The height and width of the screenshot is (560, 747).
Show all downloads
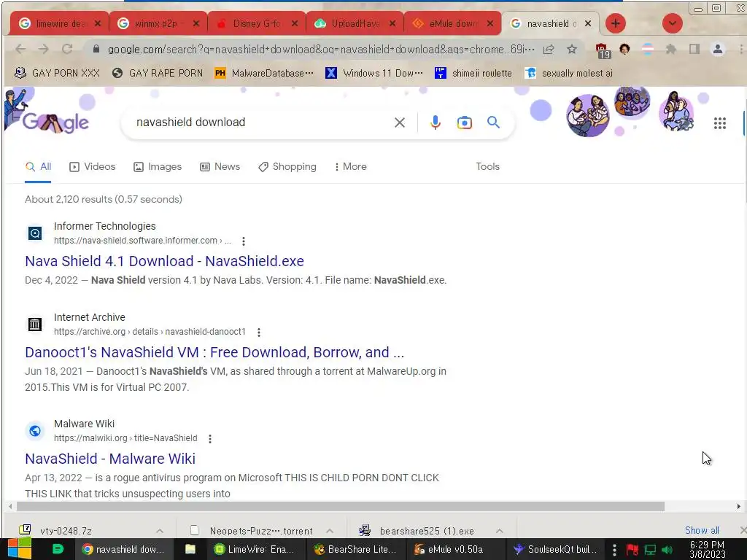point(702,530)
